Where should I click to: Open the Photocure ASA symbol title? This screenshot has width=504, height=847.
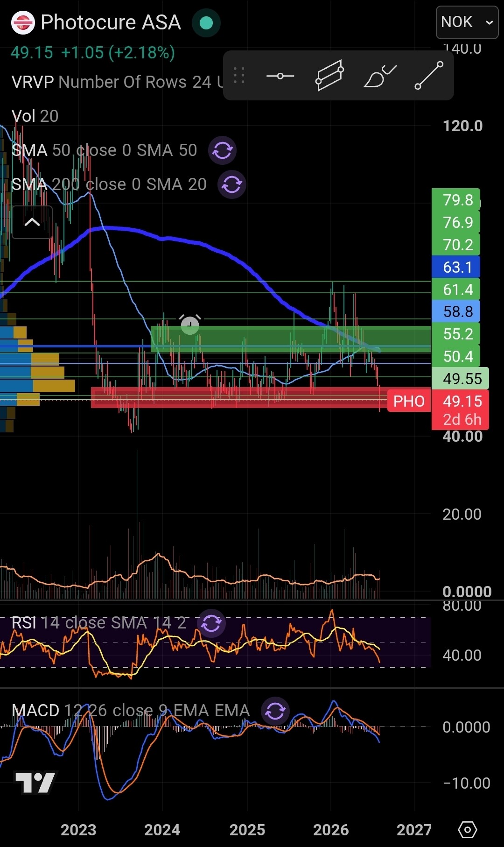pyautogui.click(x=111, y=22)
